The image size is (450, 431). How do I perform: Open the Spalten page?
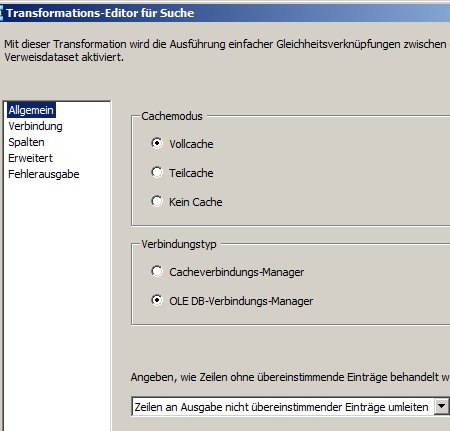point(26,142)
